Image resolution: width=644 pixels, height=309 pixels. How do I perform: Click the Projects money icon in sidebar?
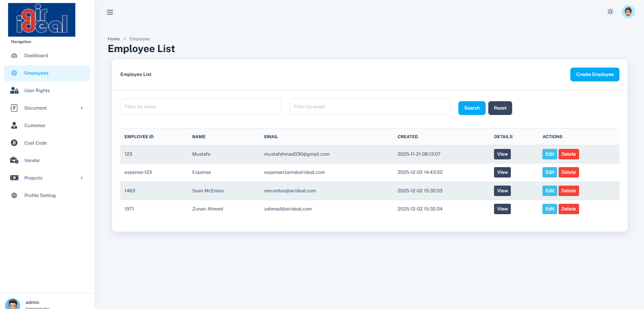14,178
